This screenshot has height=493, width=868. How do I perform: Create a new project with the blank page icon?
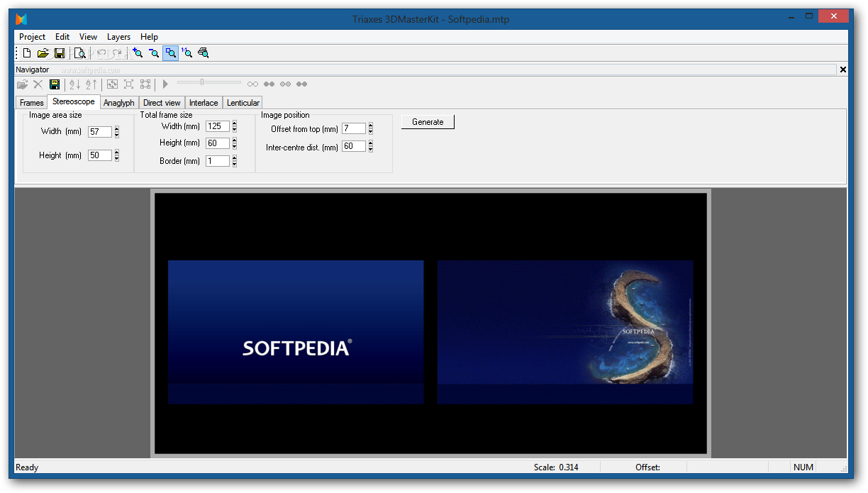(x=27, y=52)
